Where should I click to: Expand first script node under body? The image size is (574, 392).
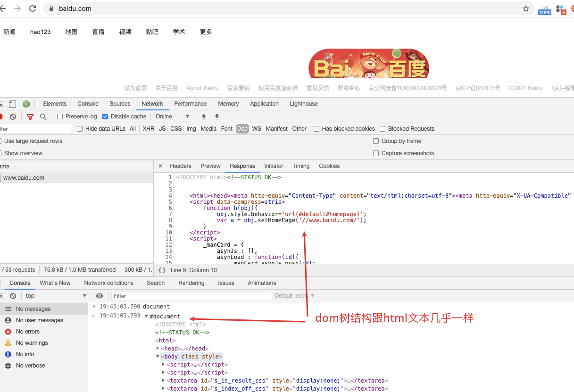(x=163, y=365)
